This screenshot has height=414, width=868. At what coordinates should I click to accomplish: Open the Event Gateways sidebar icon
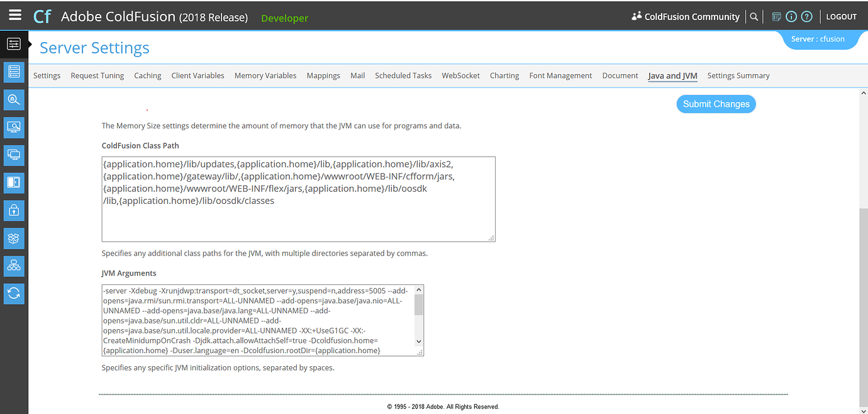[14, 266]
